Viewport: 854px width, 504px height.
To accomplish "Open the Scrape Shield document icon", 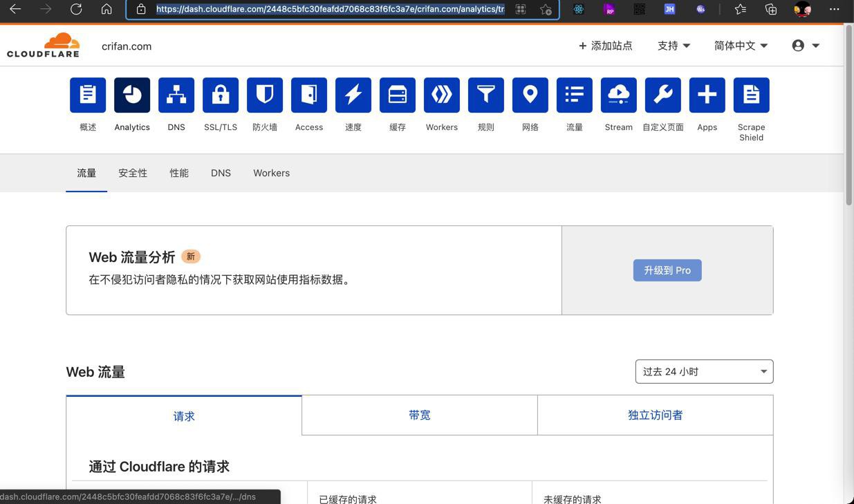I will pos(752,95).
